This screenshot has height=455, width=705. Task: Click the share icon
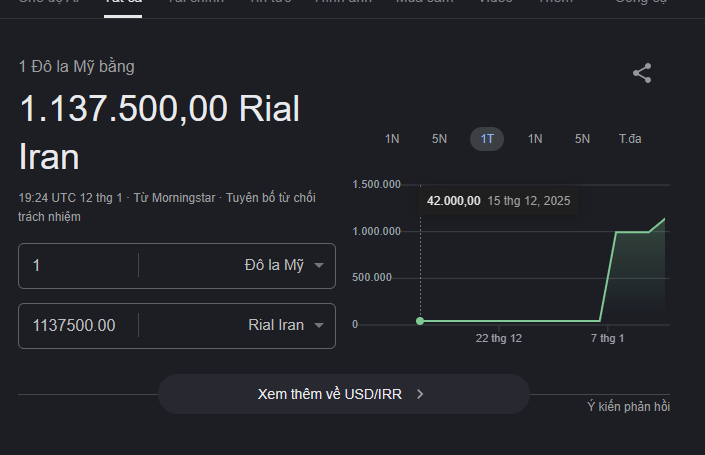click(x=642, y=73)
